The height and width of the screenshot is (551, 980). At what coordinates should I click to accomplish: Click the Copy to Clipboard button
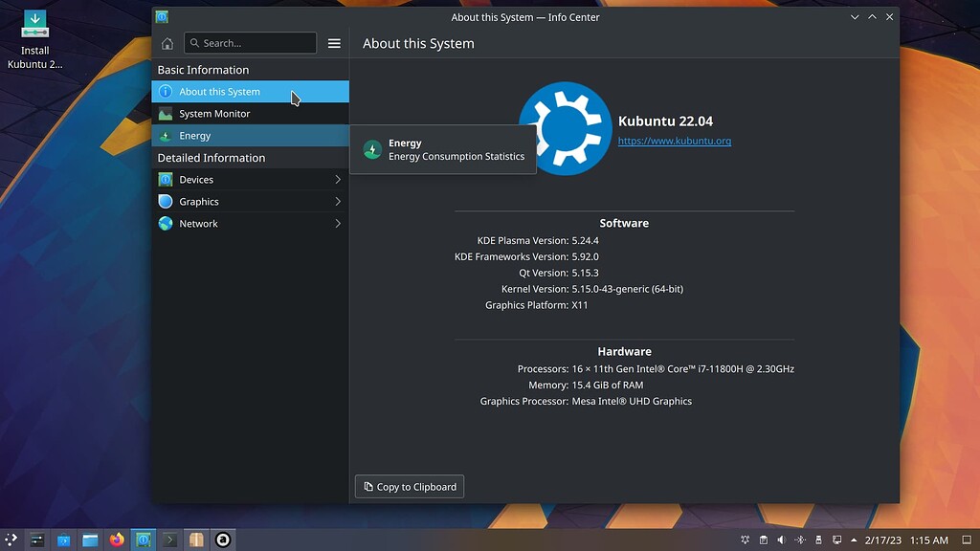(409, 486)
